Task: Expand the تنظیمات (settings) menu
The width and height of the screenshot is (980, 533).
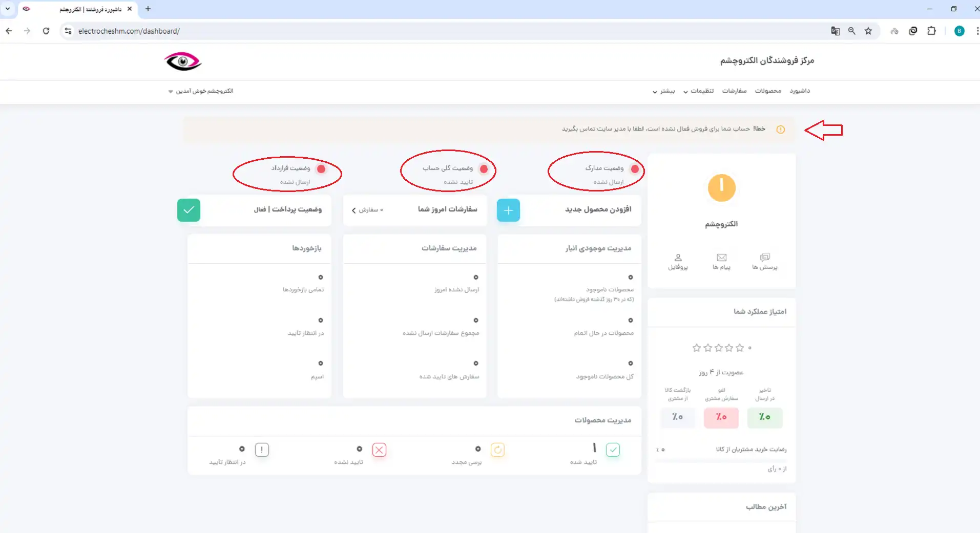Action: pos(699,91)
